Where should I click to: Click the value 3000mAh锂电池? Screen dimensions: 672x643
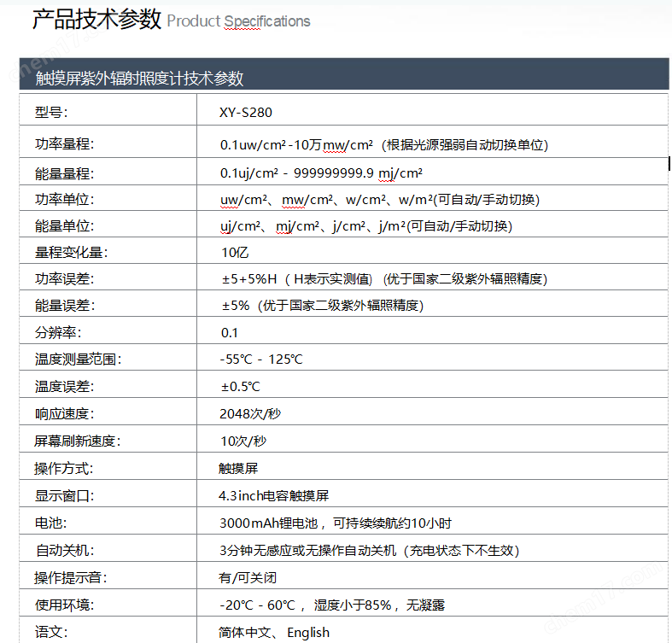[269, 523]
